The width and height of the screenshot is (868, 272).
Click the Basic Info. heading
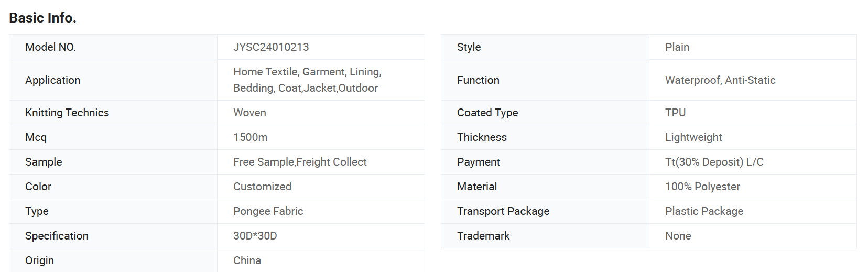(43, 18)
